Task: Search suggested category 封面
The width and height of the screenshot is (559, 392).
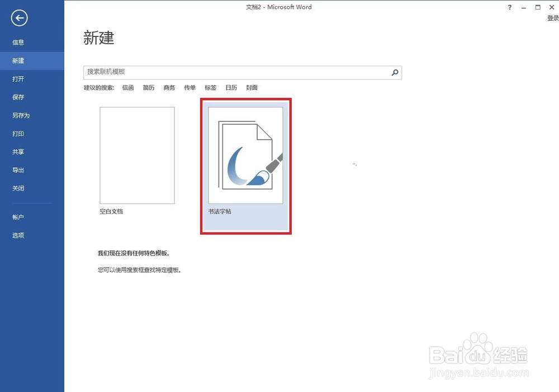Action: click(x=252, y=87)
